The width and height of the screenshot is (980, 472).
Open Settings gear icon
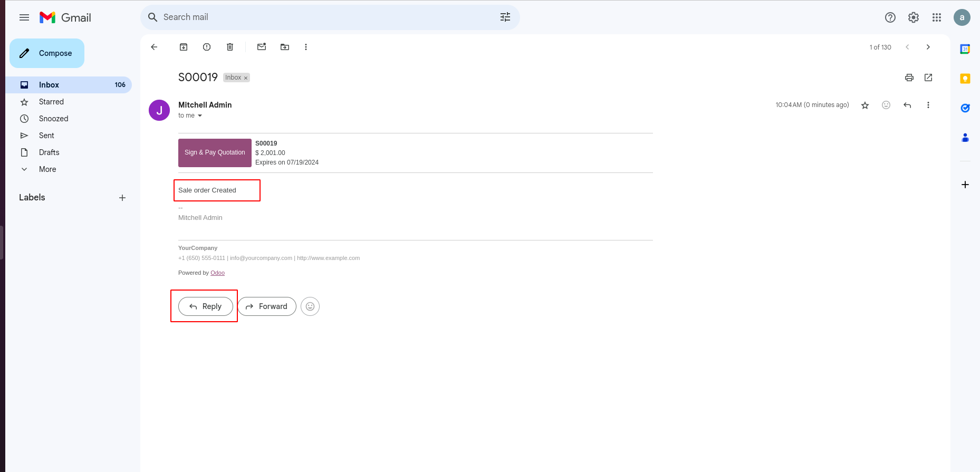tap(914, 17)
